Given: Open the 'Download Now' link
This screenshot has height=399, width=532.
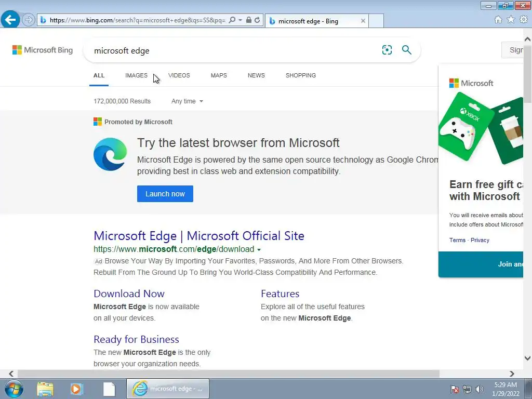Looking at the screenshot, I should click(129, 294).
